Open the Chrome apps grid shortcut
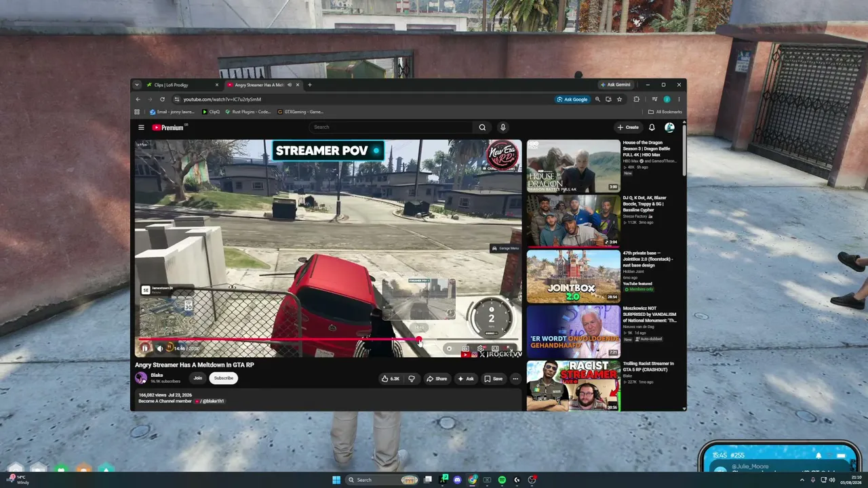The image size is (868, 488). [137, 112]
